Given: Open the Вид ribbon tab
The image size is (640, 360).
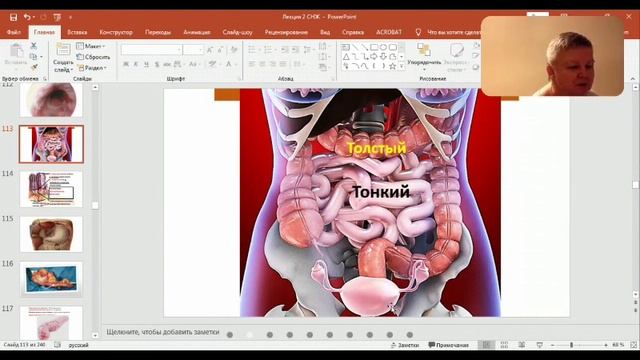Looking at the screenshot, I should pyautogui.click(x=325, y=32).
